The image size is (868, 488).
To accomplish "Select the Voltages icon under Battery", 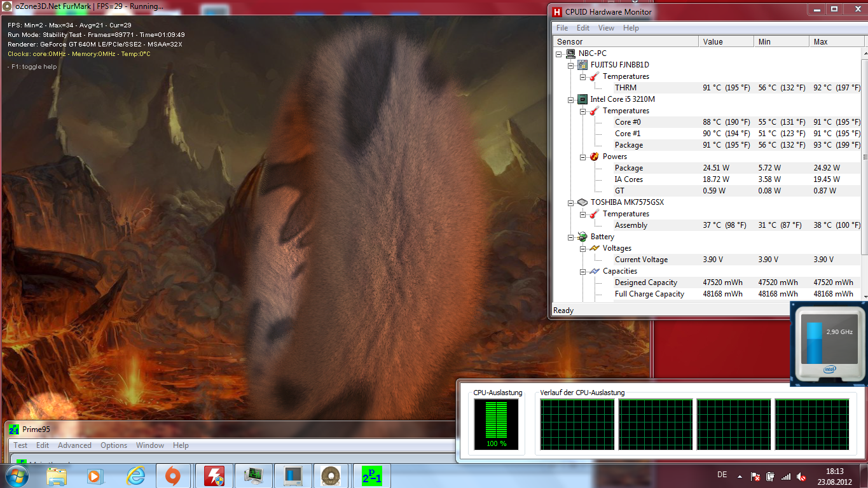I will pyautogui.click(x=594, y=248).
